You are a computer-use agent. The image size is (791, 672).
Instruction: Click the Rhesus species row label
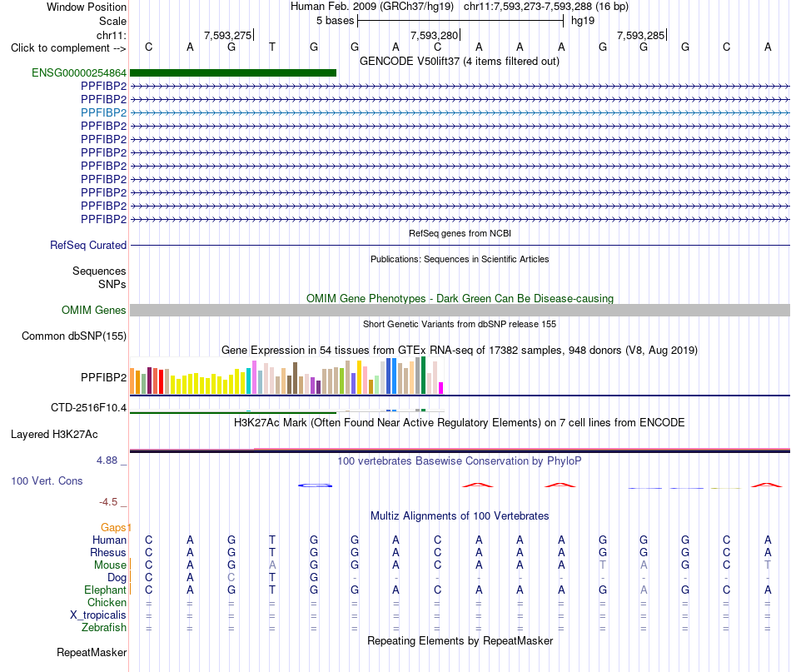click(x=108, y=552)
